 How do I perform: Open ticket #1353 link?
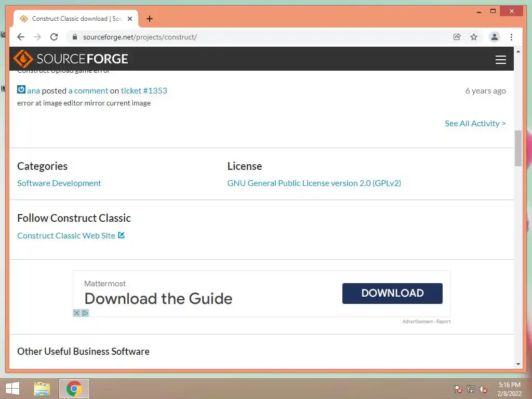[x=144, y=90]
